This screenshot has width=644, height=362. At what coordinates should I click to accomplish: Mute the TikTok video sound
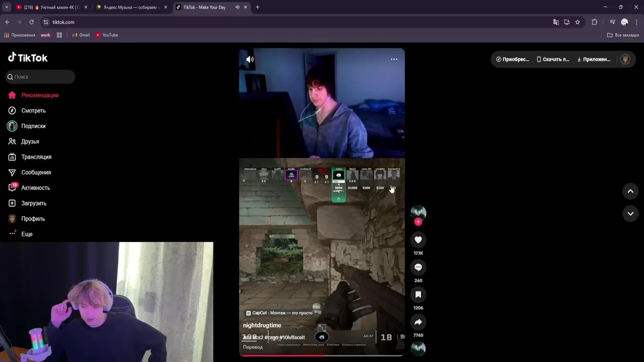click(x=250, y=59)
